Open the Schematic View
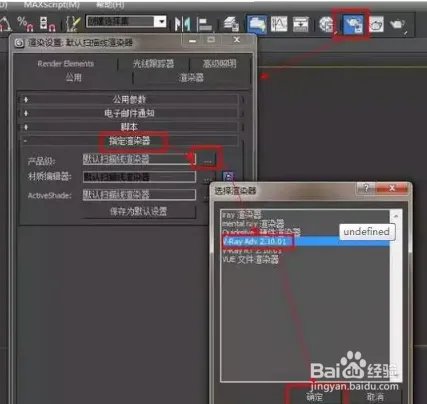 point(300,24)
